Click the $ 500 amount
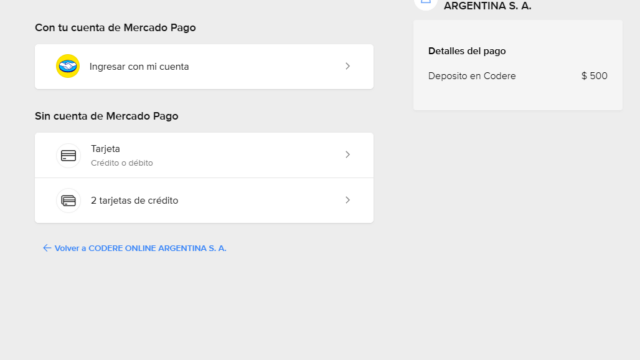The height and width of the screenshot is (360, 640). pos(594,76)
